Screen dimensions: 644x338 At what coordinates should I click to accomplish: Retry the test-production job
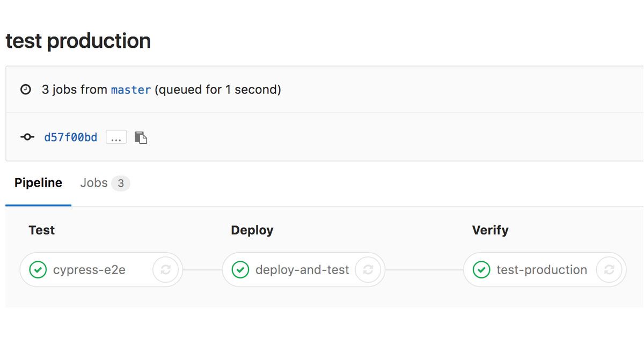(x=609, y=269)
